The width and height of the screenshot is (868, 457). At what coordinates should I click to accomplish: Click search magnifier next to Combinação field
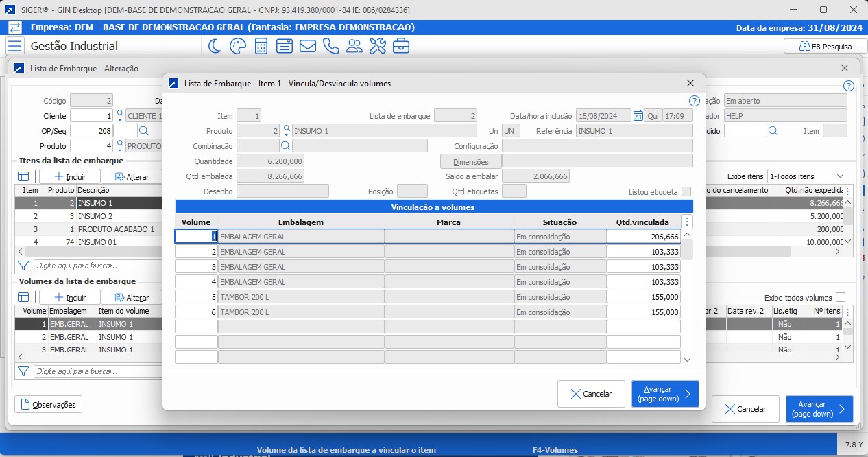pos(285,146)
